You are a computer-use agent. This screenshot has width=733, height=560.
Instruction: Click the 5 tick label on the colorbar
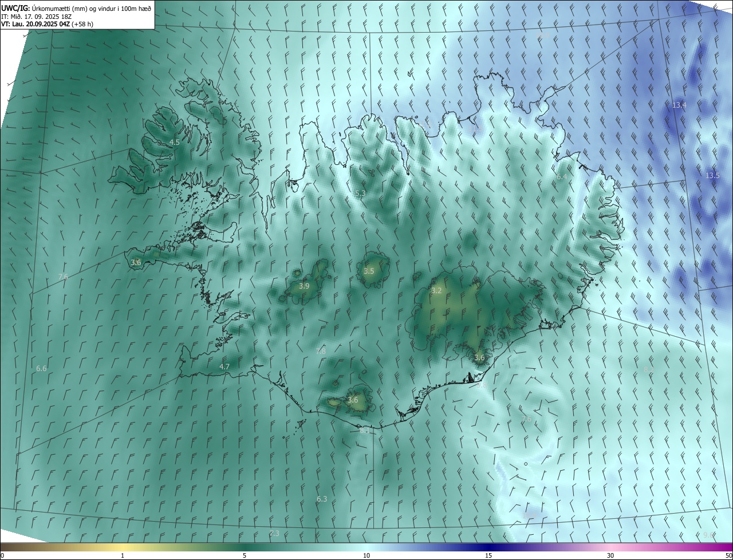click(x=245, y=555)
